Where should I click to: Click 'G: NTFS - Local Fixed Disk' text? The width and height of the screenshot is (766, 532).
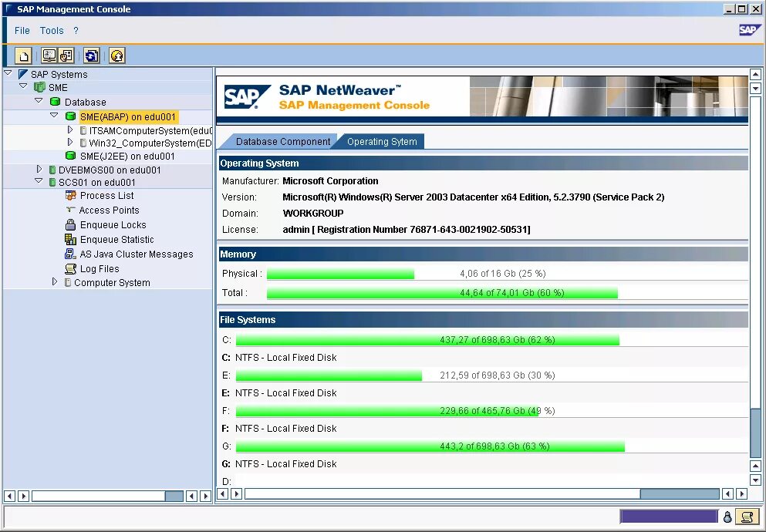click(279, 463)
